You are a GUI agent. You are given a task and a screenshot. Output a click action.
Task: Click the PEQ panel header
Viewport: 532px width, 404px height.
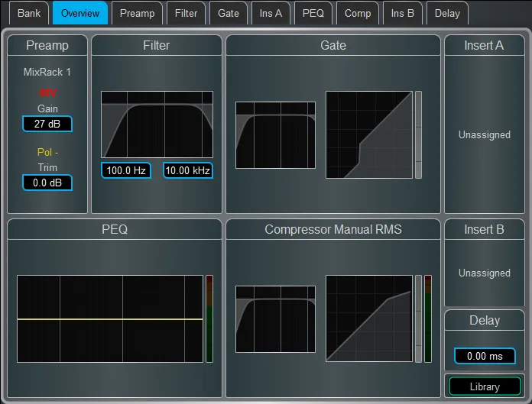115,229
